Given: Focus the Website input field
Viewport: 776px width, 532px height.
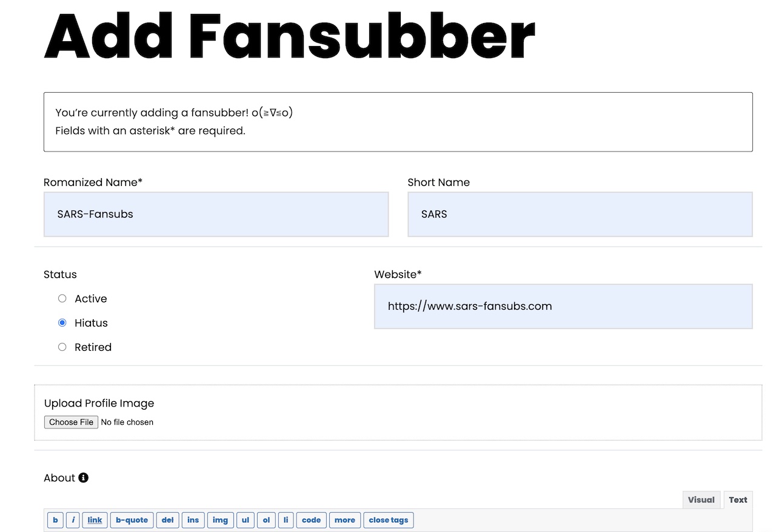Looking at the screenshot, I should pos(563,307).
